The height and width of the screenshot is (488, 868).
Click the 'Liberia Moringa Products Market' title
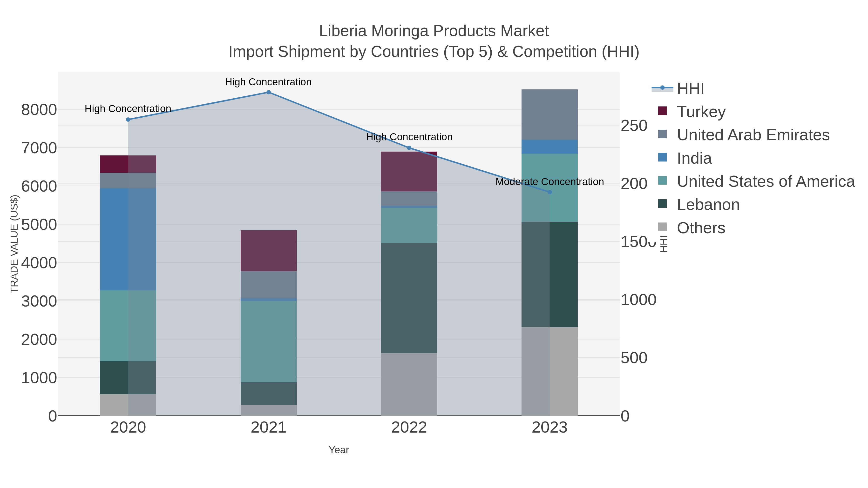[x=434, y=31]
